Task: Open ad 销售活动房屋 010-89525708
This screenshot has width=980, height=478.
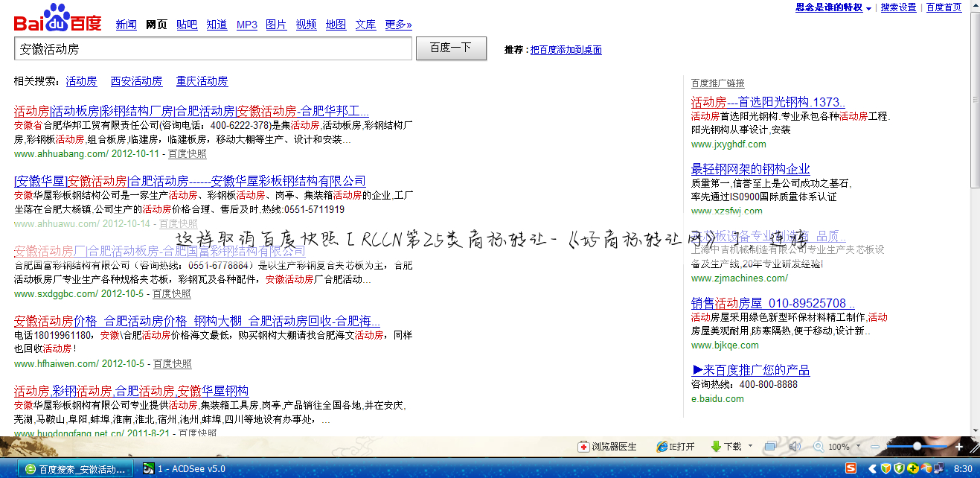Action: click(773, 303)
